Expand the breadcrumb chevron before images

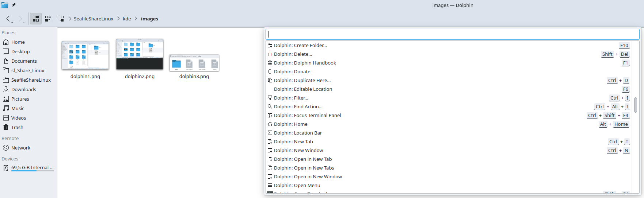pos(136,19)
